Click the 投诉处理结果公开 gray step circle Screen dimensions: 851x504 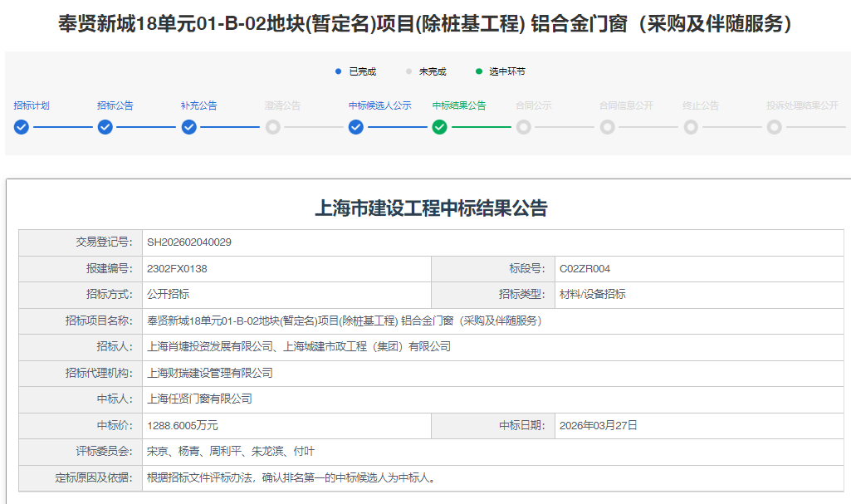pyautogui.click(x=775, y=127)
